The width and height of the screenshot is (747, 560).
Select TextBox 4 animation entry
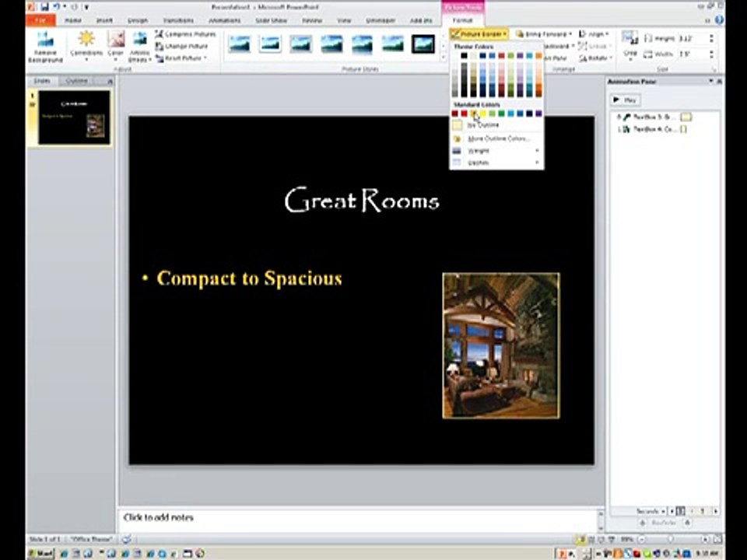(x=652, y=129)
